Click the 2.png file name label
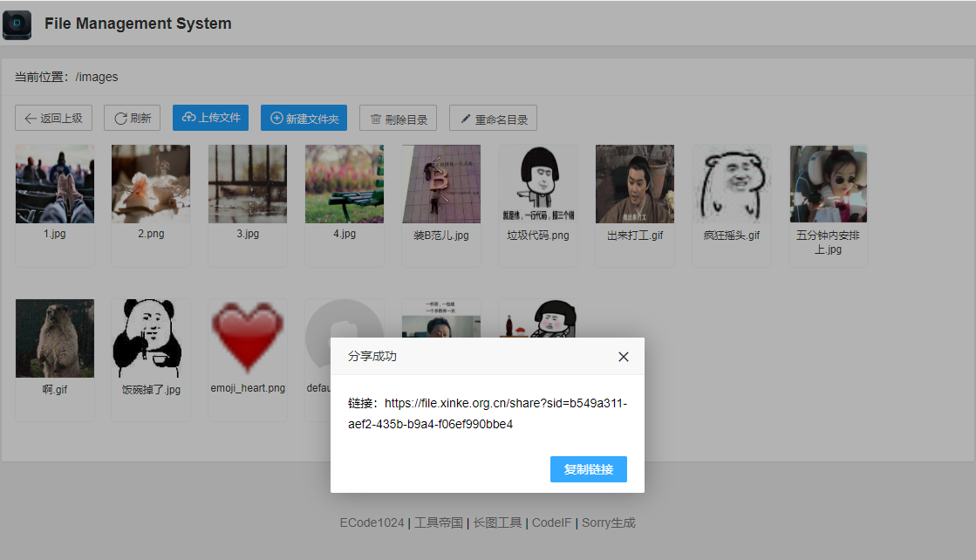976x560 pixels. coord(151,234)
